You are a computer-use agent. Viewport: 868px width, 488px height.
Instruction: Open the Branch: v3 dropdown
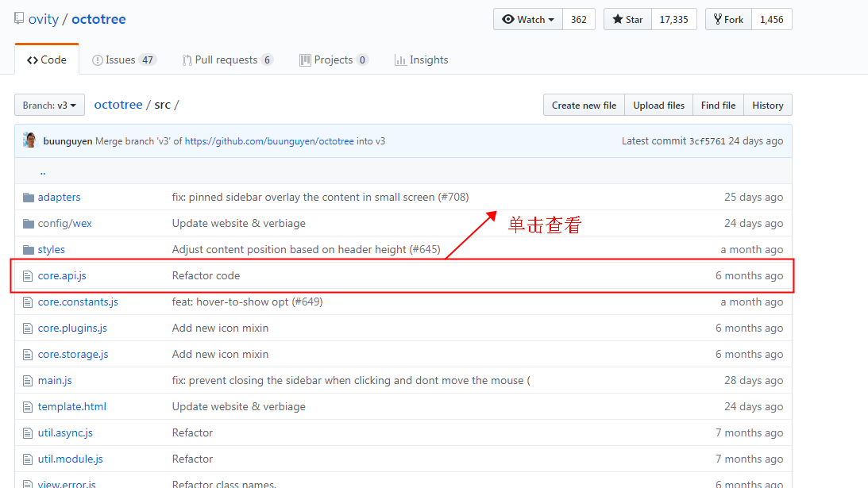click(x=49, y=105)
